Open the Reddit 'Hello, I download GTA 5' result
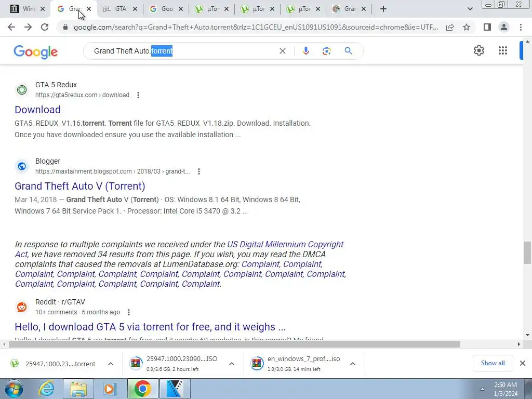The height and width of the screenshot is (399, 532). pyautogui.click(x=150, y=327)
